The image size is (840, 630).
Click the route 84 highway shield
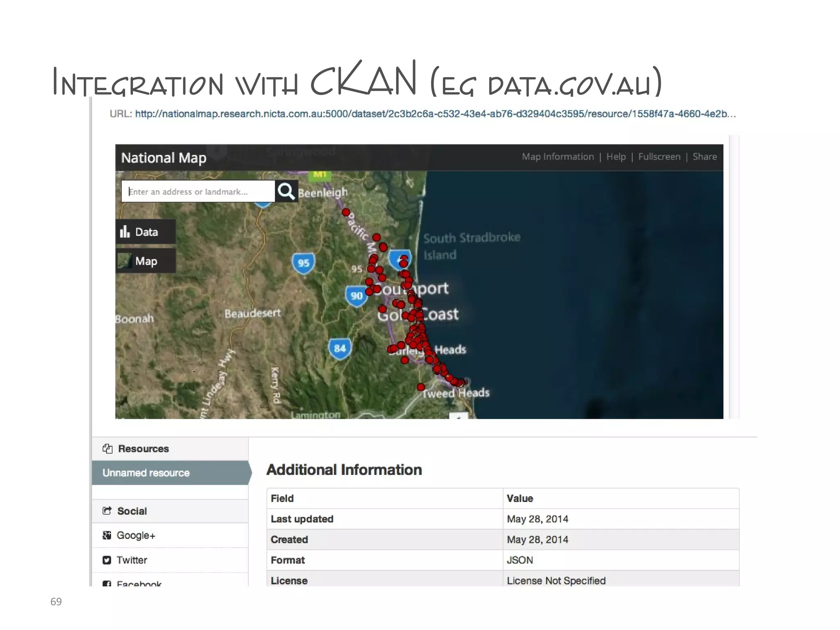340,349
